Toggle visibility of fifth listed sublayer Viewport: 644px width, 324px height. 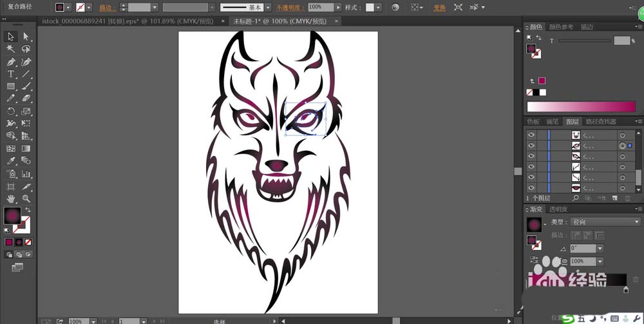[x=531, y=177]
